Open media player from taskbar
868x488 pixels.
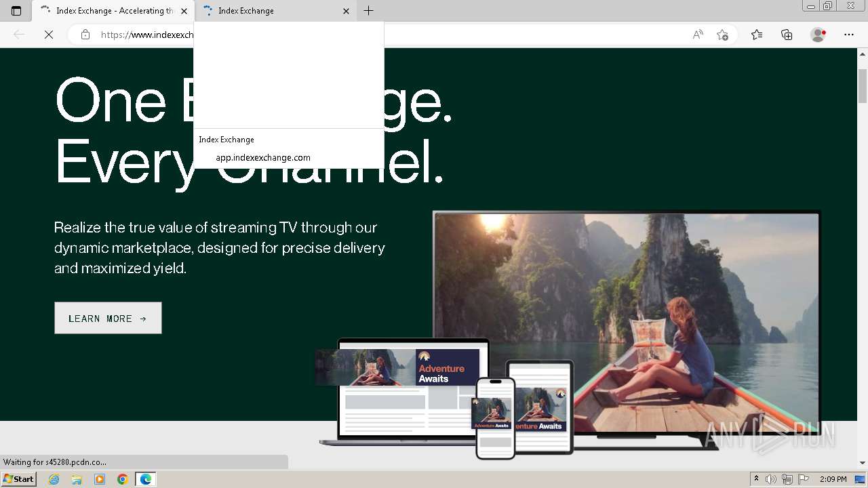point(100,479)
